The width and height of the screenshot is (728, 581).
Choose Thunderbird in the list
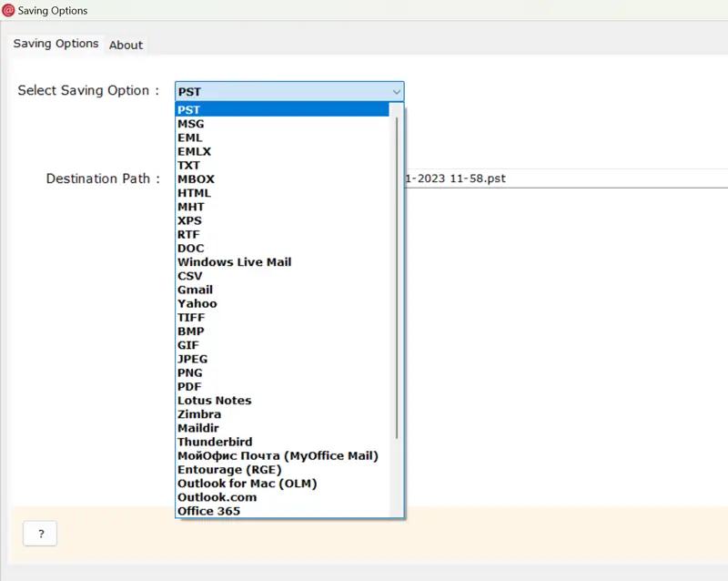point(282,442)
